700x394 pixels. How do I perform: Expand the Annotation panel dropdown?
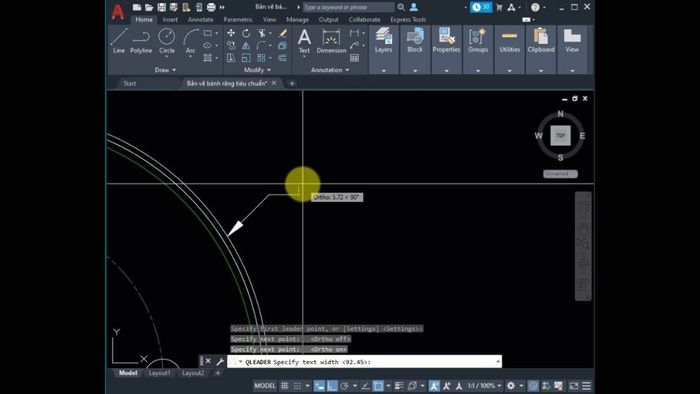pos(330,70)
